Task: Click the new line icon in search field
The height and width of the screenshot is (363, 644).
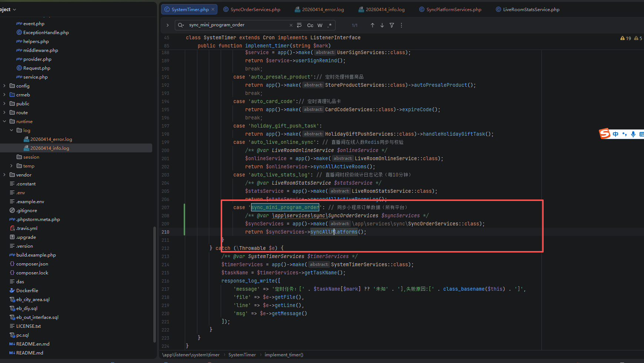Action: pos(299,25)
